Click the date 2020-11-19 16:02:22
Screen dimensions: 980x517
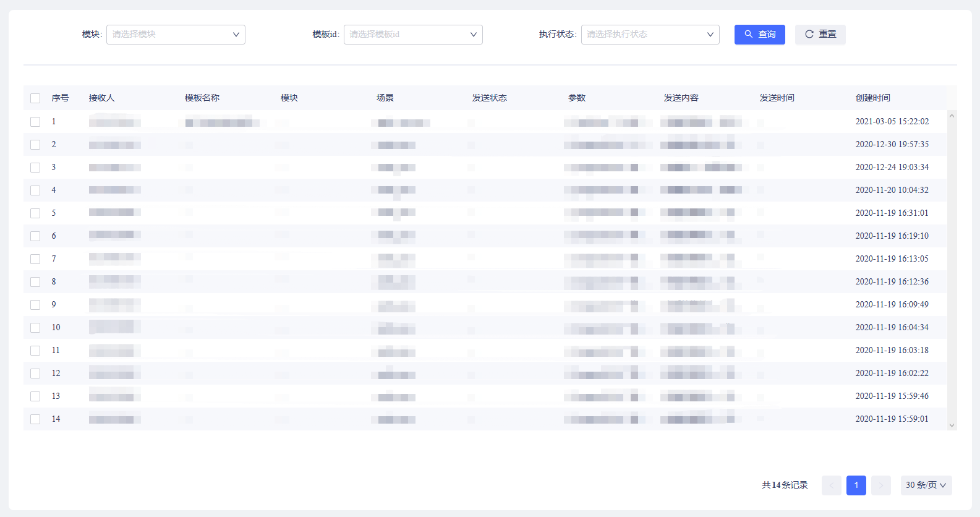tap(892, 374)
